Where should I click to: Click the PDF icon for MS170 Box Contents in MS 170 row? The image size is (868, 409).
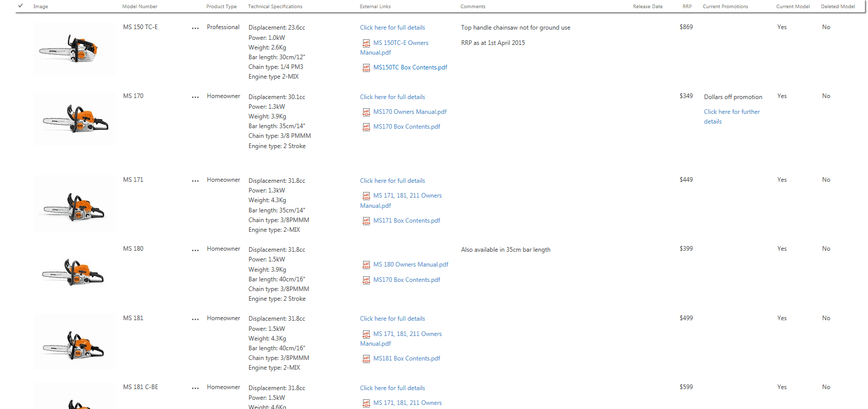click(366, 127)
